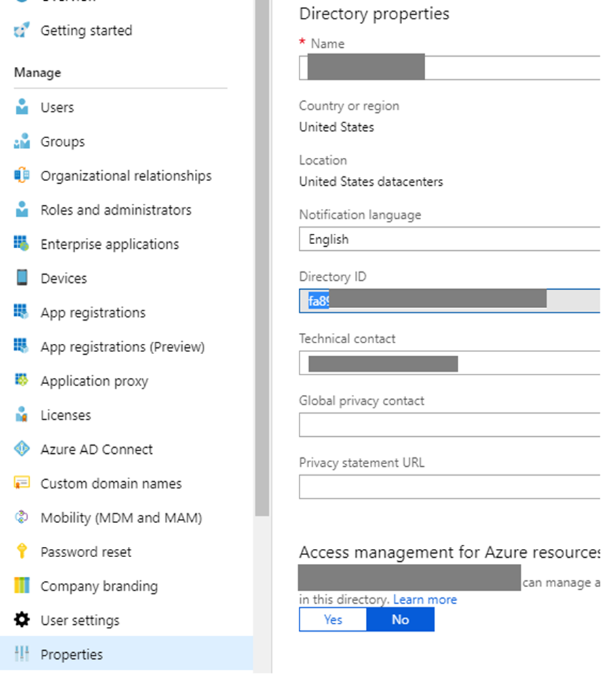Click the 'Directory properties' heading

click(374, 14)
